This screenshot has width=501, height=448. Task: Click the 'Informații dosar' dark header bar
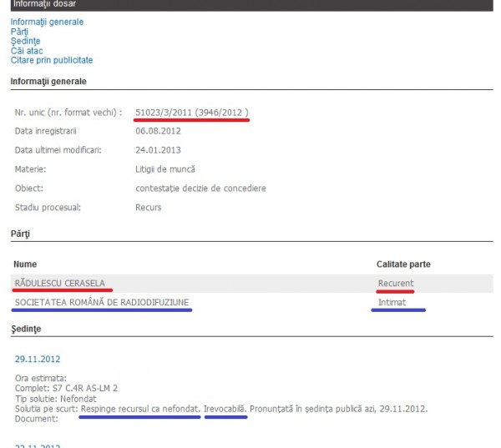[x=250, y=5]
